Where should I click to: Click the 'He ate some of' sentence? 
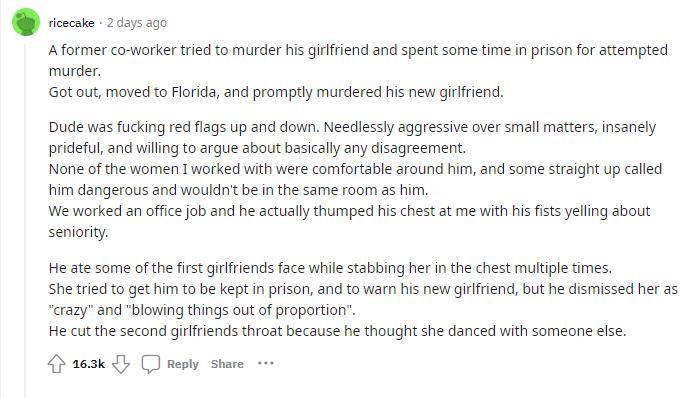[x=330, y=268]
